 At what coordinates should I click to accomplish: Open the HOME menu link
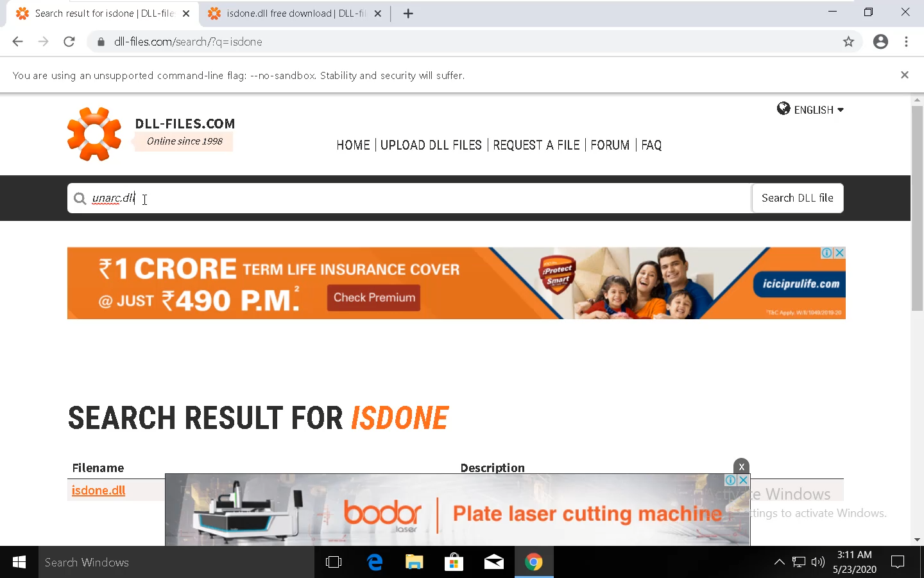point(354,145)
